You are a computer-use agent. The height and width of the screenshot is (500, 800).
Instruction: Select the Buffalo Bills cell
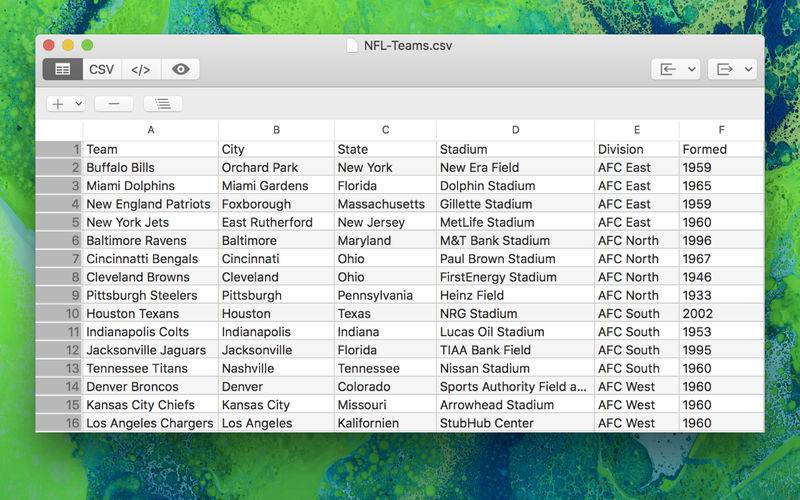coord(151,168)
